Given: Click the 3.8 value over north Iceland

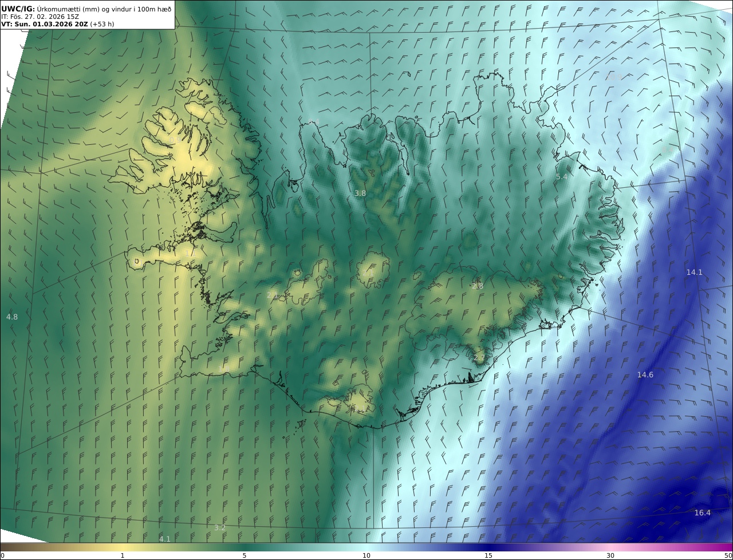Looking at the screenshot, I should (360, 194).
